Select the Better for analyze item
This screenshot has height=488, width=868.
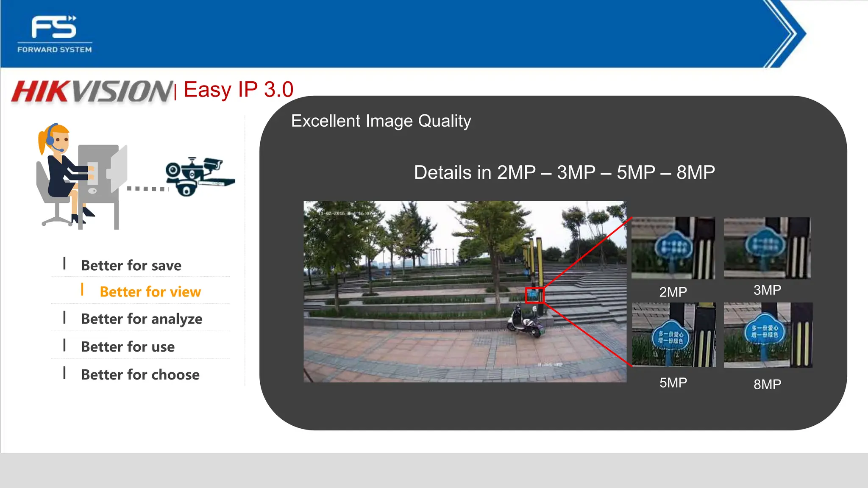(142, 319)
